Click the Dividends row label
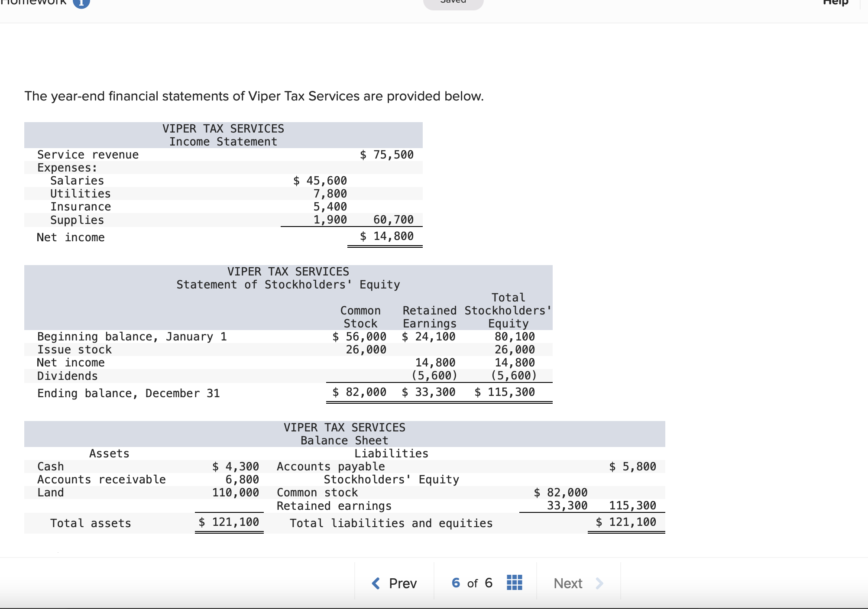 pyautogui.click(x=68, y=376)
